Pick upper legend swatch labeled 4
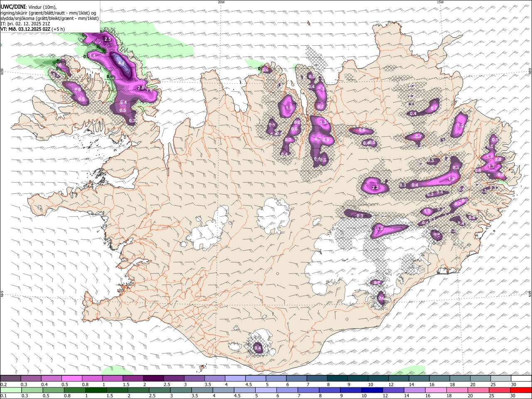Image resolution: width=532 pixels, height=399 pixels. click(x=235, y=378)
